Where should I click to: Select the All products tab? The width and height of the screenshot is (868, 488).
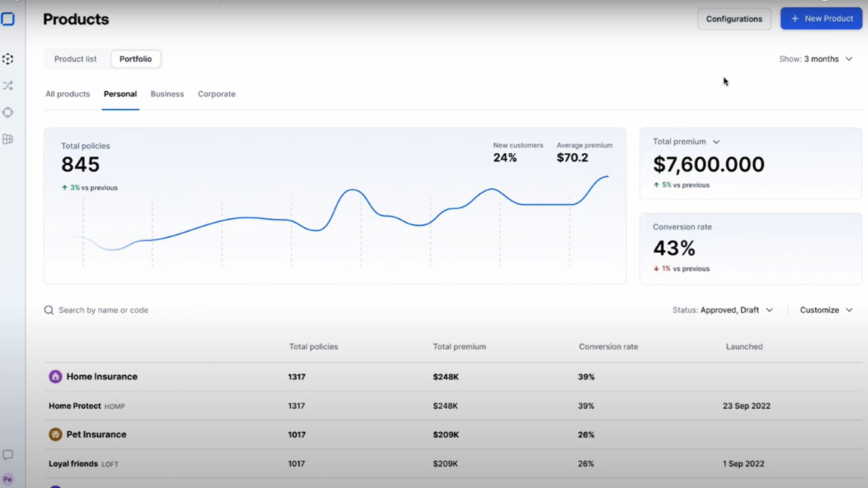pos(68,94)
